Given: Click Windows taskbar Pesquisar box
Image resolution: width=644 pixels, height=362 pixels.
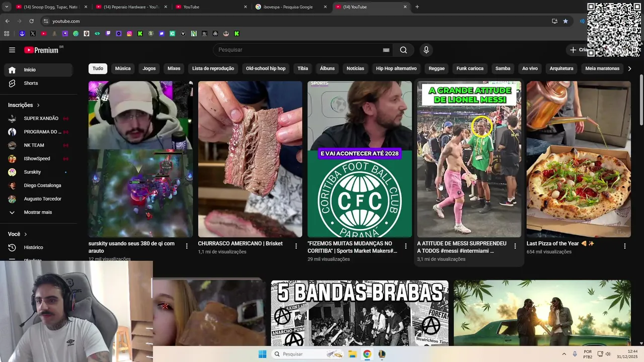Looking at the screenshot, I should [308, 354].
